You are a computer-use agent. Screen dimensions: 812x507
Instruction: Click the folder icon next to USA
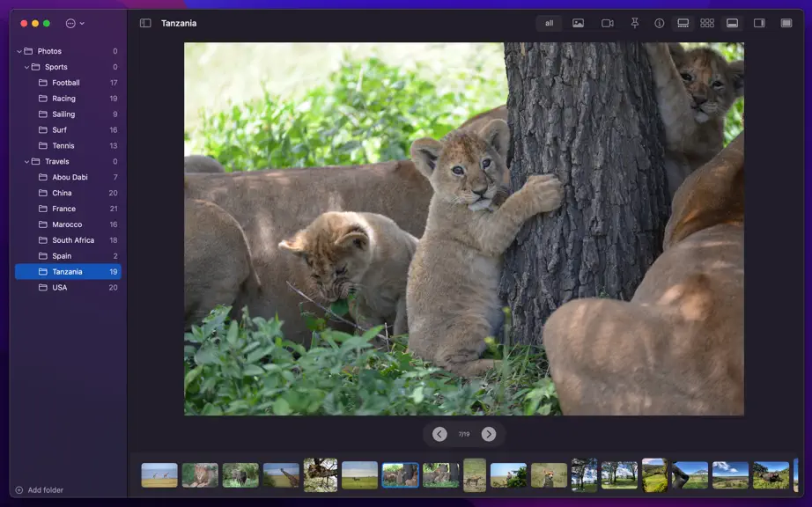coord(43,288)
